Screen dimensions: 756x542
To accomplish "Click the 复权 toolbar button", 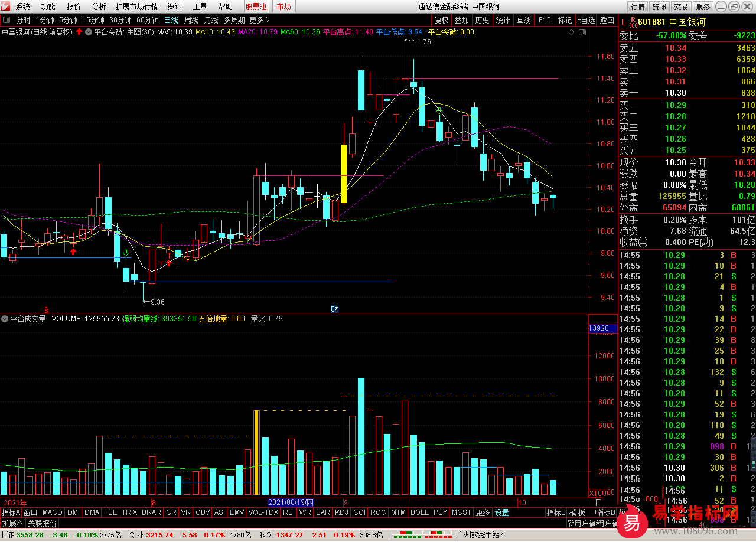I will pos(442,20).
